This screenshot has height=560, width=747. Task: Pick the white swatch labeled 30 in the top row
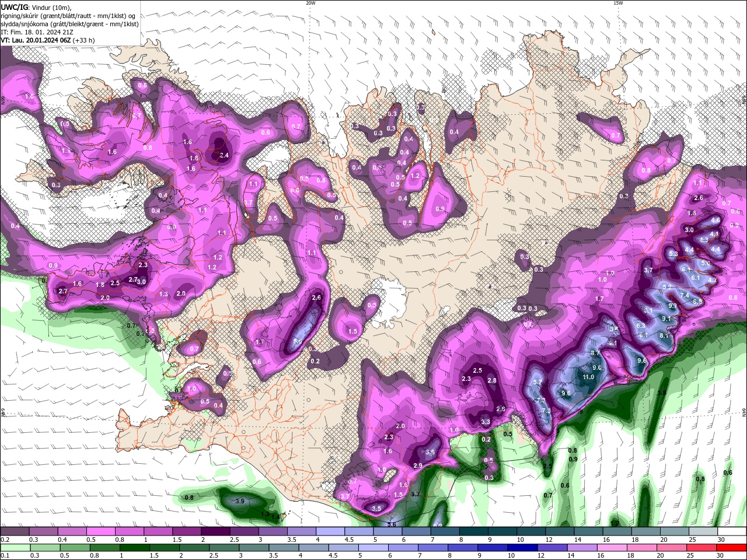tap(732, 531)
